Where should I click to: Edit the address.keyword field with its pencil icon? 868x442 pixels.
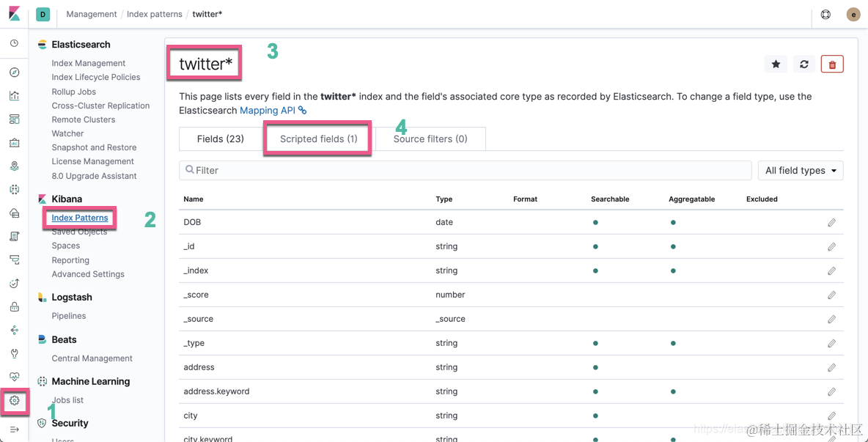831,391
